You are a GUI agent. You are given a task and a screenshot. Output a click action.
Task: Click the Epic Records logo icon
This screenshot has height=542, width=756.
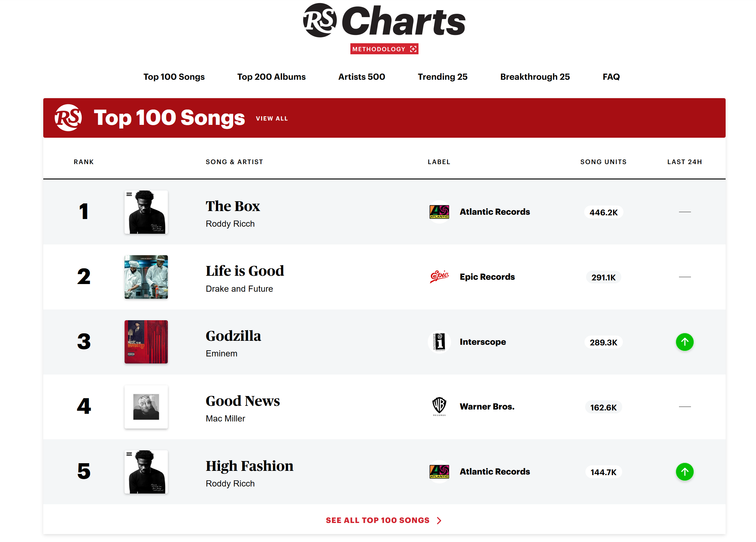coord(439,277)
